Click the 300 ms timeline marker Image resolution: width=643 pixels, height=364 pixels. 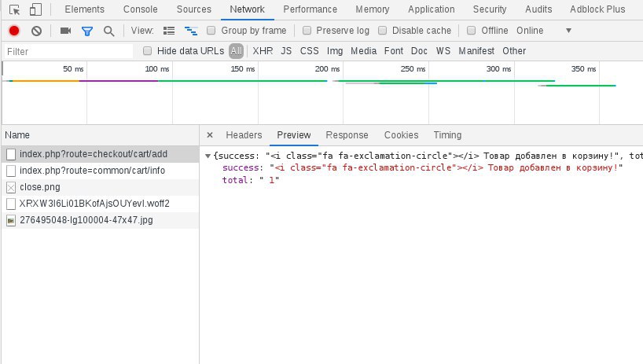(x=498, y=69)
